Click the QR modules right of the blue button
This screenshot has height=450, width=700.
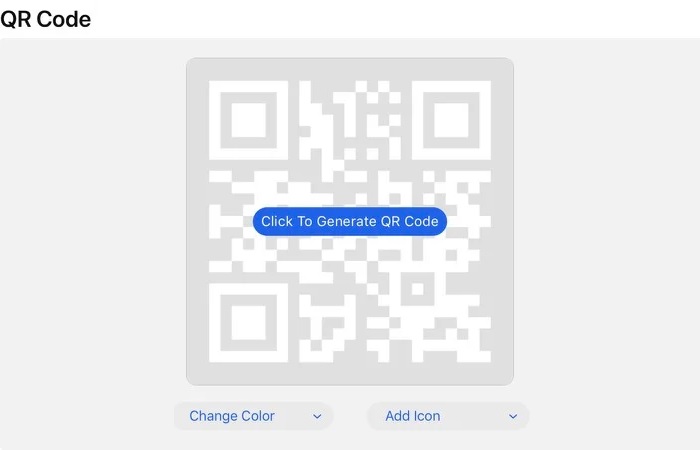[x=469, y=221]
